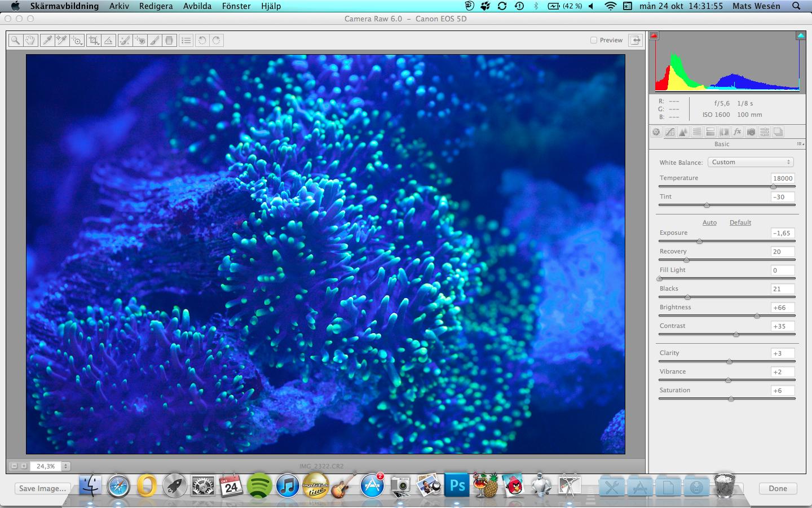This screenshot has width=812, height=508.
Task: Click the Tint value field -30
Action: (783, 197)
